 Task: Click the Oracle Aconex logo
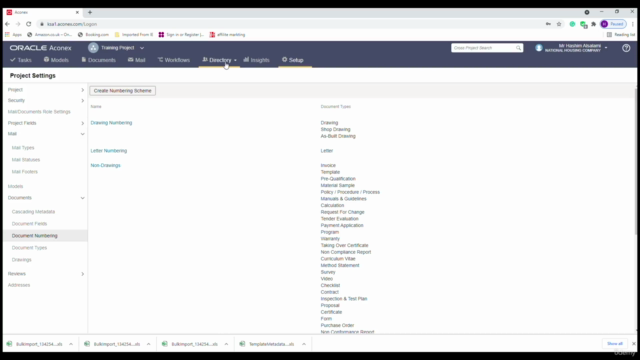tap(40, 48)
